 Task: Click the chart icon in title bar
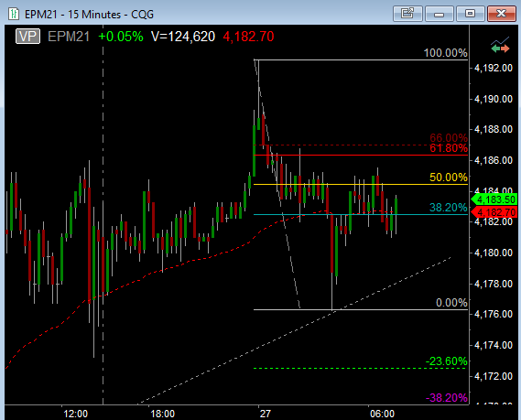14,14
